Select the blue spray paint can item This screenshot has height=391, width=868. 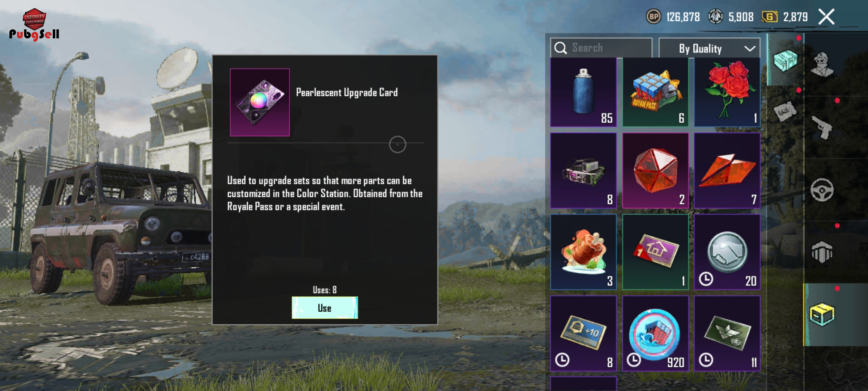click(583, 92)
